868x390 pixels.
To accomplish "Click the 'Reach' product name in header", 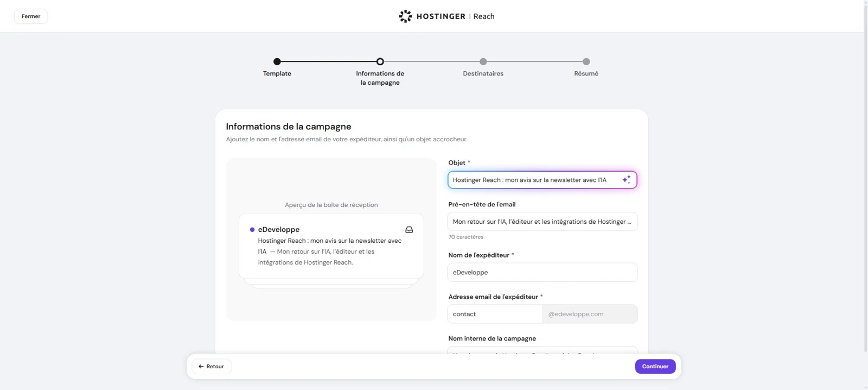I will click(x=484, y=16).
